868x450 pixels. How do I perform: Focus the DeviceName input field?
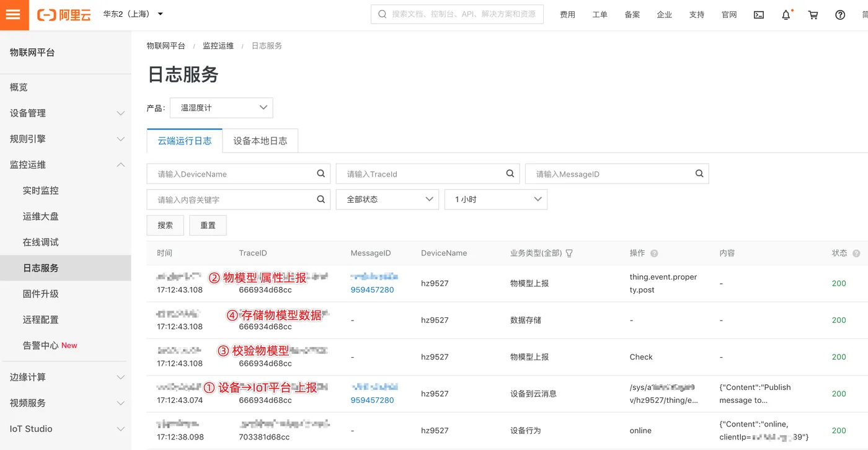click(239, 174)
